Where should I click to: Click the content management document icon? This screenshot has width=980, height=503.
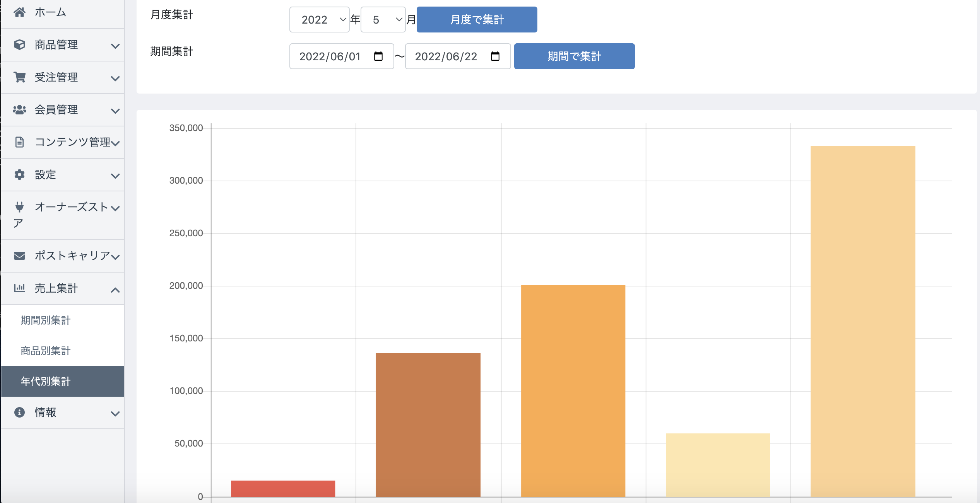[19, 142]
